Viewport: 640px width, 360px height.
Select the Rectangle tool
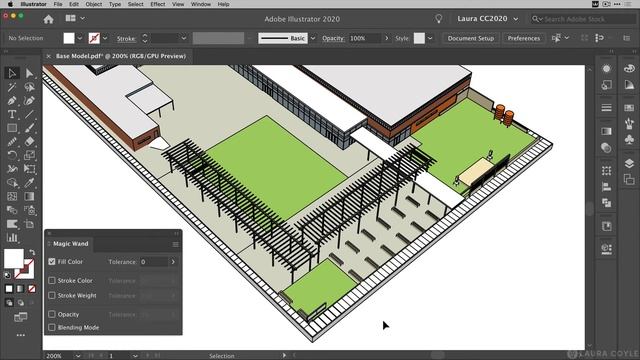click(x=12, y=128)
